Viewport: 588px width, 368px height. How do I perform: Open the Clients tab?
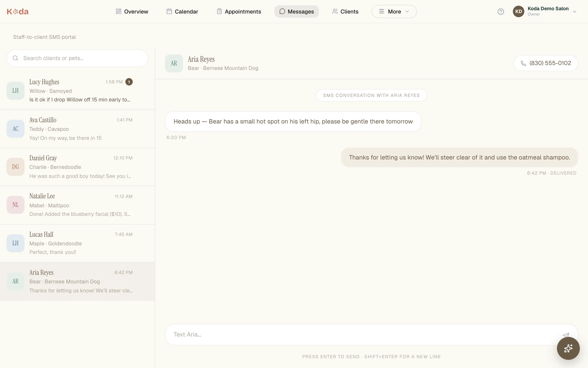[345, 12]
